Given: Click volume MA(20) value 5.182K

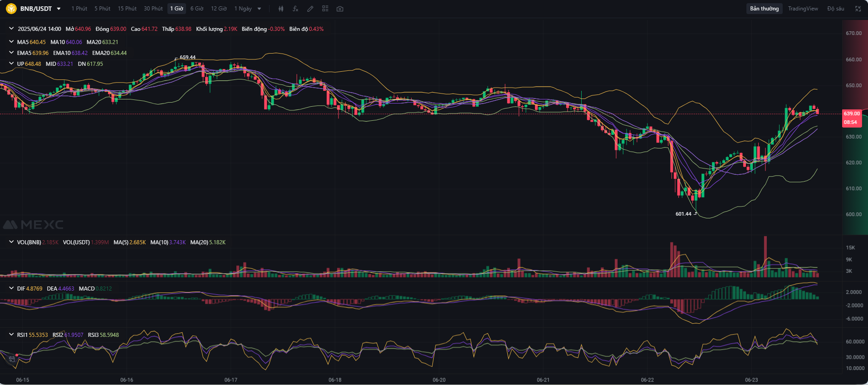Looking at the screenshot, I should point(217,242).
